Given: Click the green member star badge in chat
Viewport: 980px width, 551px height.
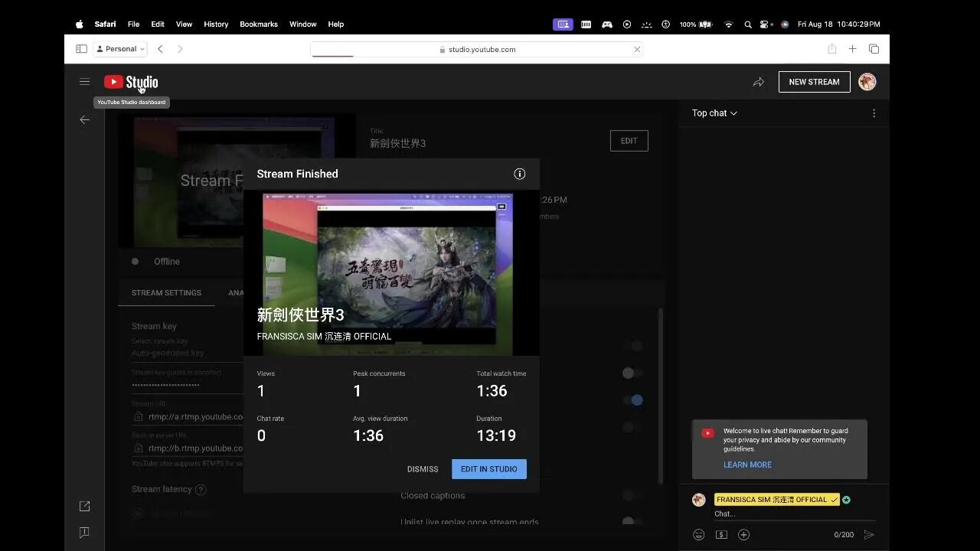Looking at the screenshot, I should coord(846,500).
